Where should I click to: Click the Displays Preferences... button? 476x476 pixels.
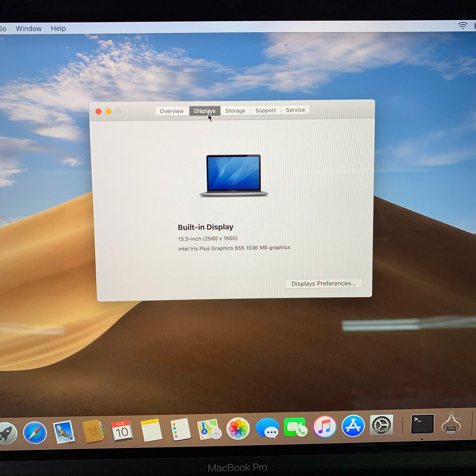point(324,283)
